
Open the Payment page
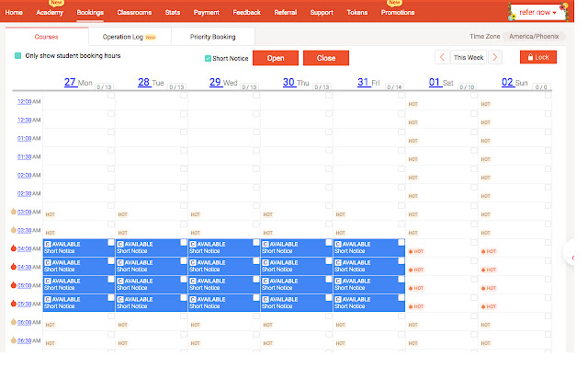tap(206, 12)
